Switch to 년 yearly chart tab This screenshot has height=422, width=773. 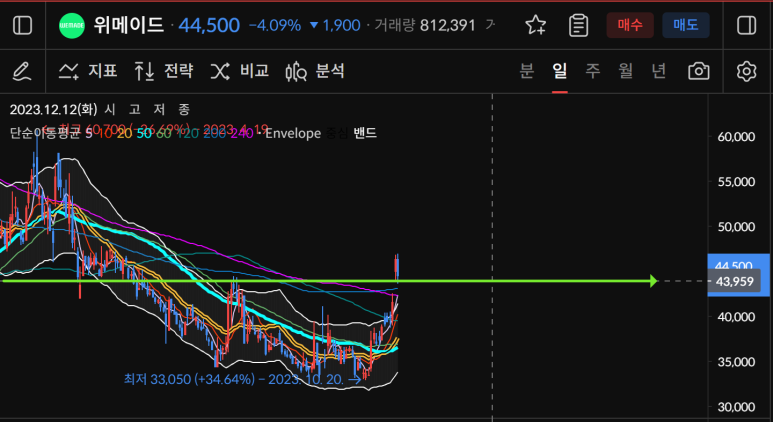pyautogui.click(x=659, y=71)
